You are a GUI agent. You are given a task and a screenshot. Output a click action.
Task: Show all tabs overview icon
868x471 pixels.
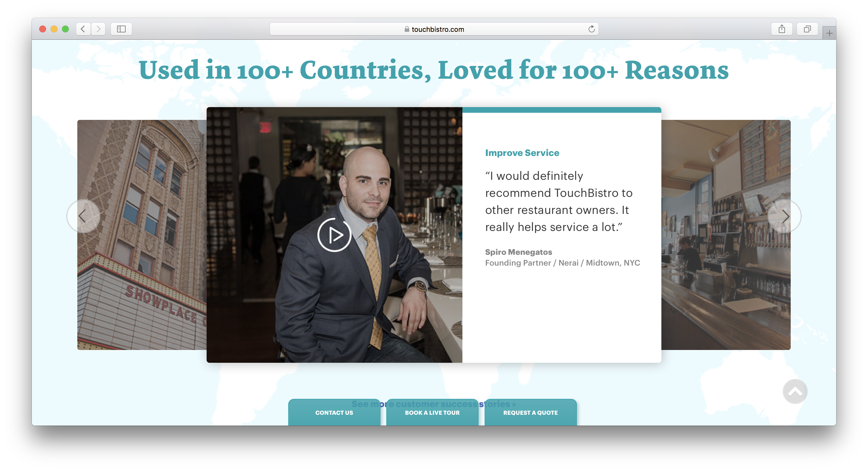807,29
